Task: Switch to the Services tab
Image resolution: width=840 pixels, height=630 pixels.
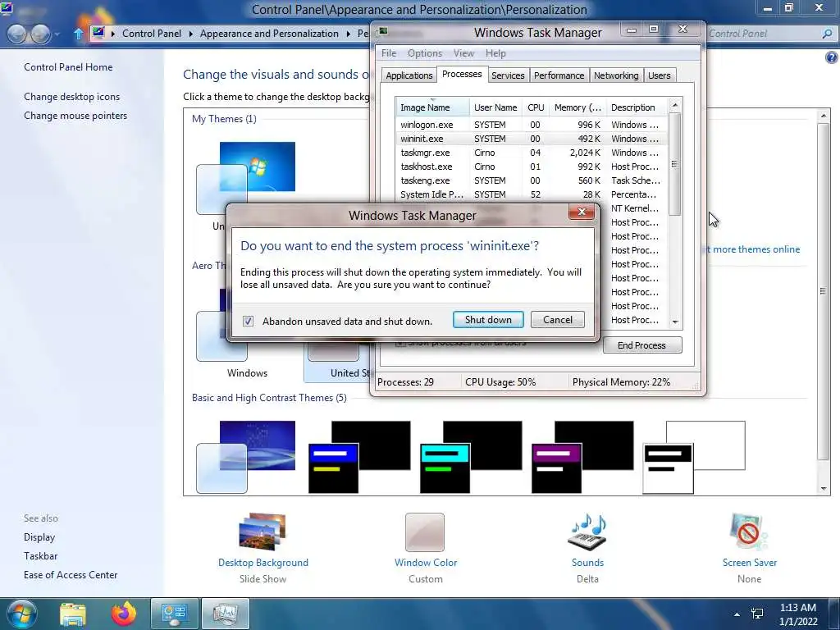Action: point(508,75)
